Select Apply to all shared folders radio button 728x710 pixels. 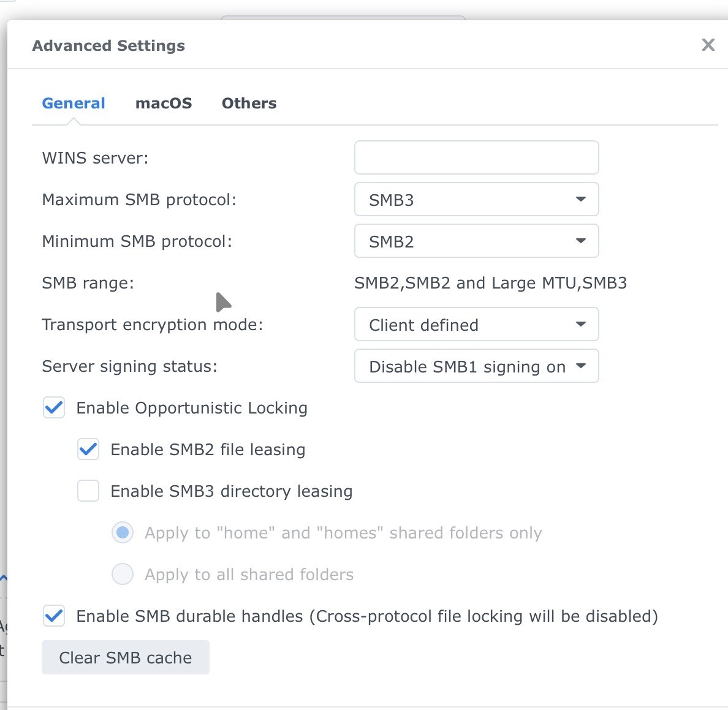pyautogui.click(x=123, y=575)
